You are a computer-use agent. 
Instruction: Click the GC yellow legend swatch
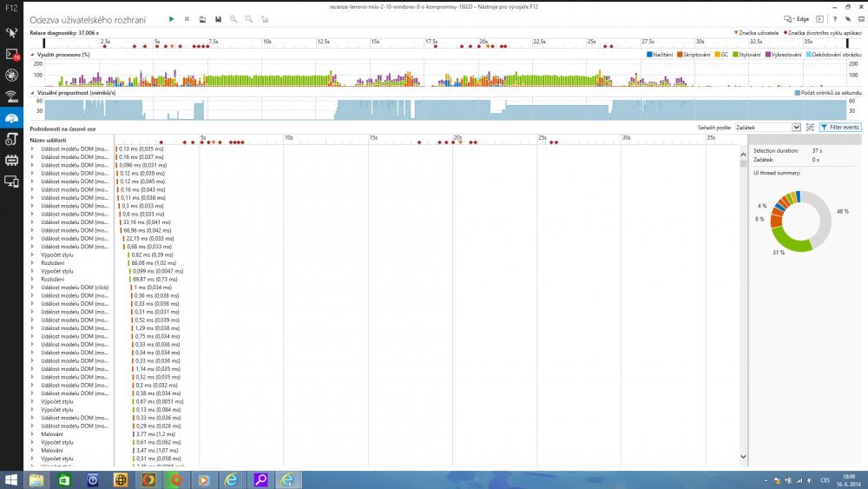pyautogui.click(x=717, y=55)
